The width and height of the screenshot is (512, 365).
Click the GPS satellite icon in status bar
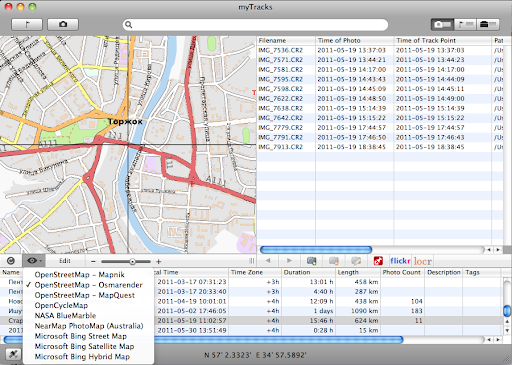click(x=14, y=354)
